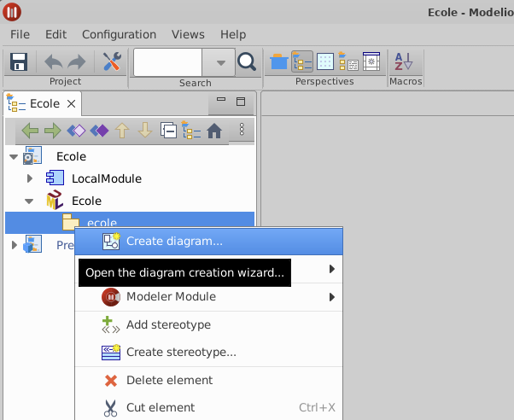This screenshot has width=514, height=420.
Task: Expand the tree node below ecole
Action: tap(15, 245)
